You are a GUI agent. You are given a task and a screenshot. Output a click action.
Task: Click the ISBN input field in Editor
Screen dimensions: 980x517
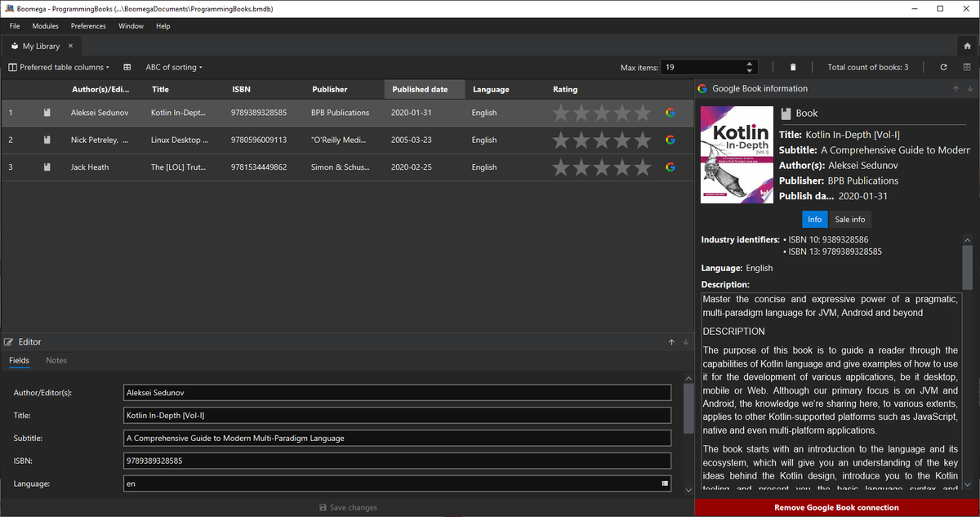398,461
